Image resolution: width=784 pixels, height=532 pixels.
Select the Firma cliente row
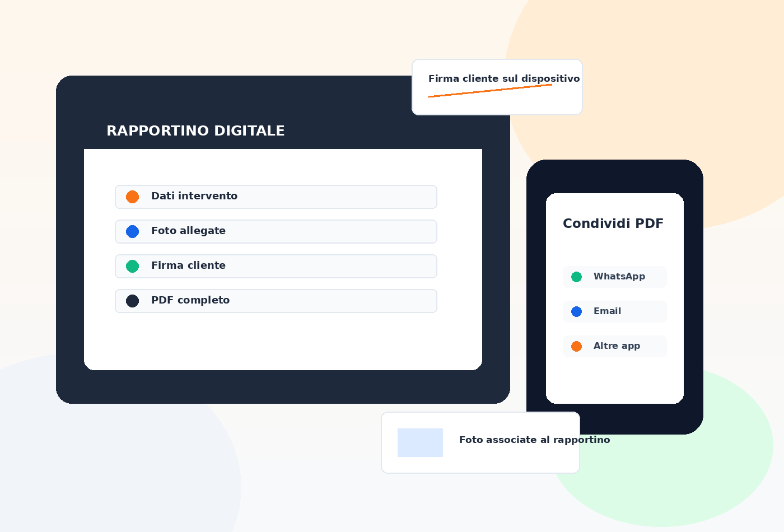(276, 266)
